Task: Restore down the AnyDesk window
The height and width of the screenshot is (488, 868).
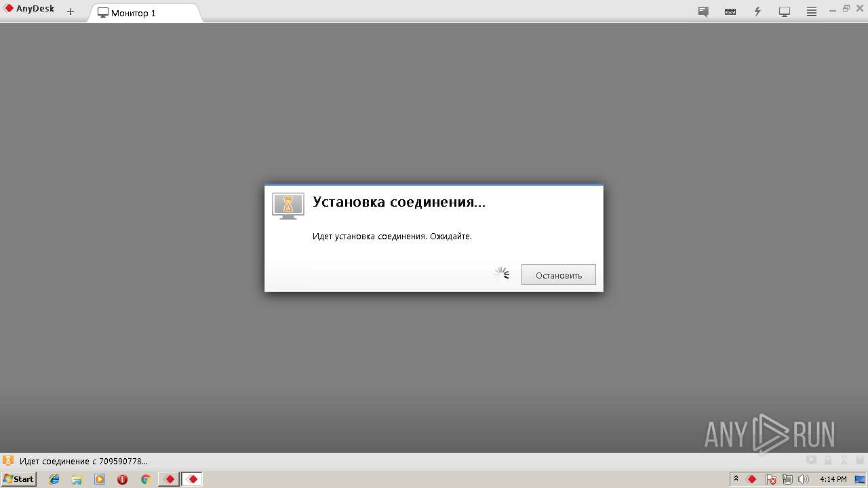Action: 846,9
